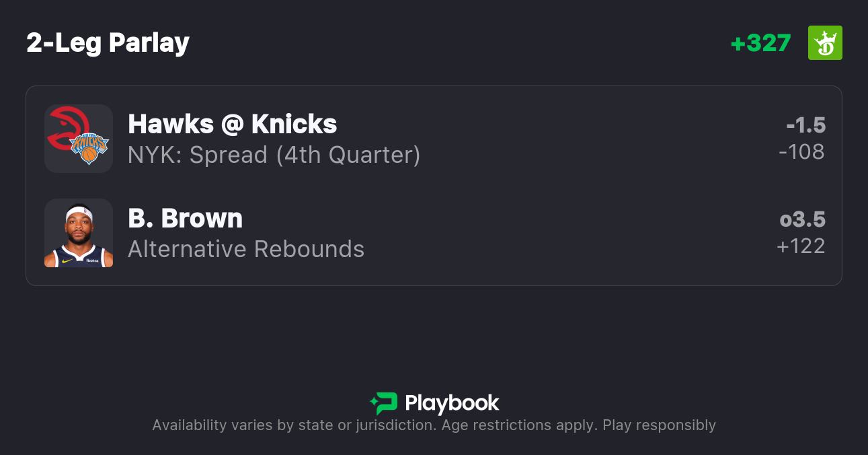Click the New York Knicks basketball logo

pyautogui.click(x=89, y=148)
